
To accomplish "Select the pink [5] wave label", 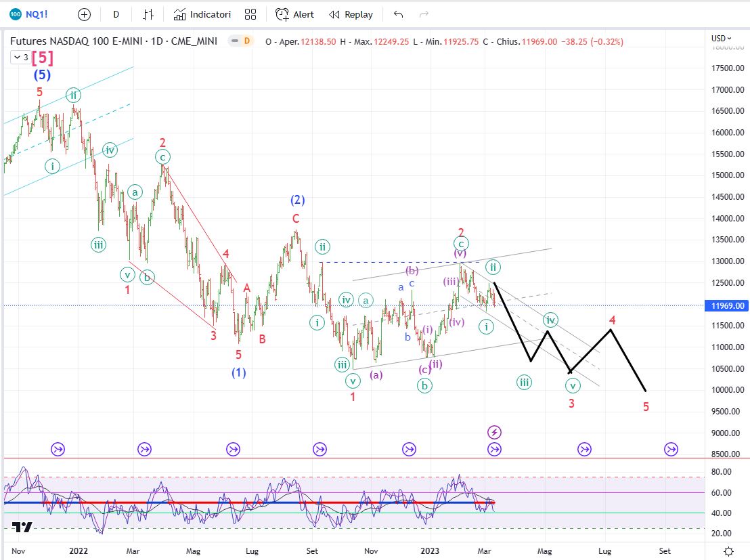I will 43,58.
